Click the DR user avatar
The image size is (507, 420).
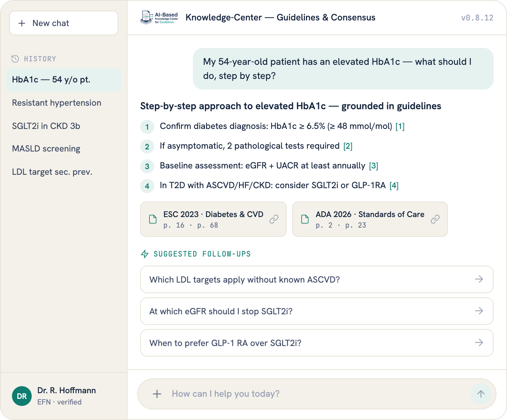(x=22, y=396)
